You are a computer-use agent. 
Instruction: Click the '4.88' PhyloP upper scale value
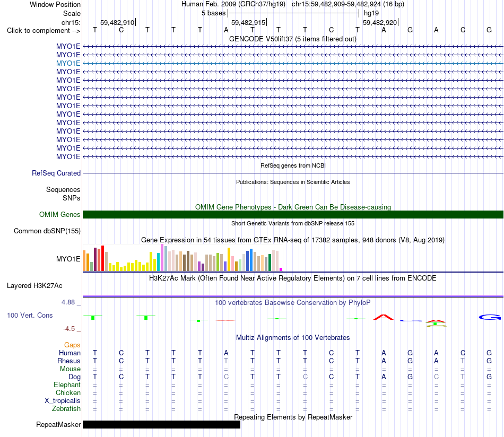tap(68, 302)
